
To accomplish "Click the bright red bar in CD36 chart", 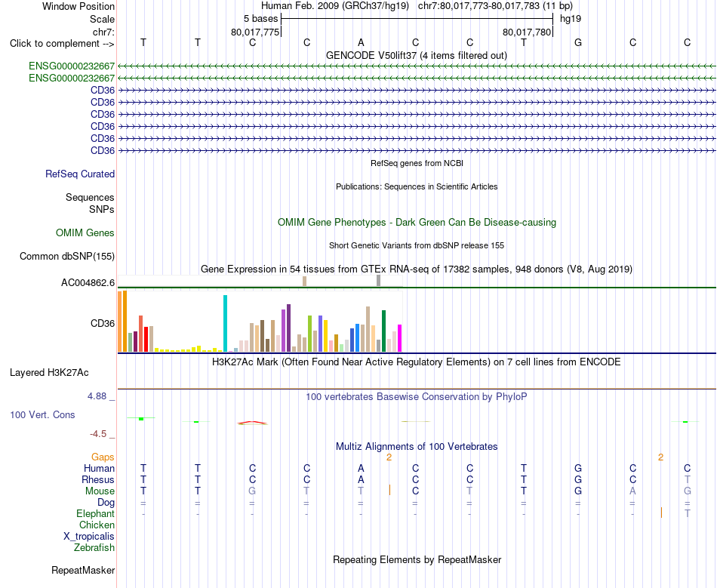I will point(146,339).
